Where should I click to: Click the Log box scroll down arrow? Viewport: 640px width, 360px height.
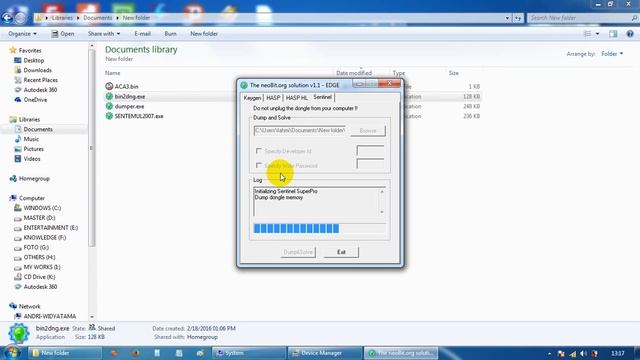[382, 212]
